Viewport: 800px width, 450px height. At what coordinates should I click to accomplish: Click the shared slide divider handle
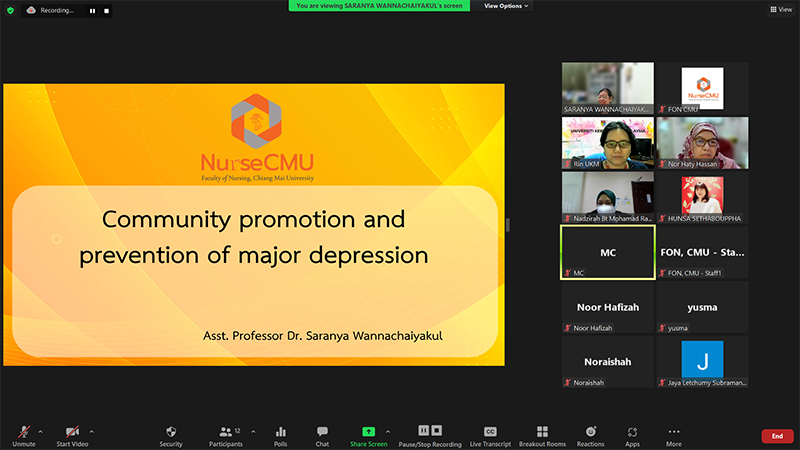(508, 224)
